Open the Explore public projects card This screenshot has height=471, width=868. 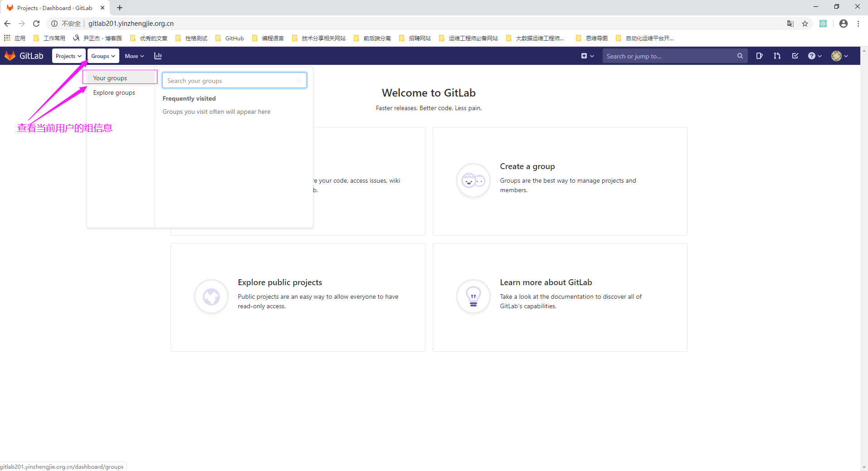point(298,297)
